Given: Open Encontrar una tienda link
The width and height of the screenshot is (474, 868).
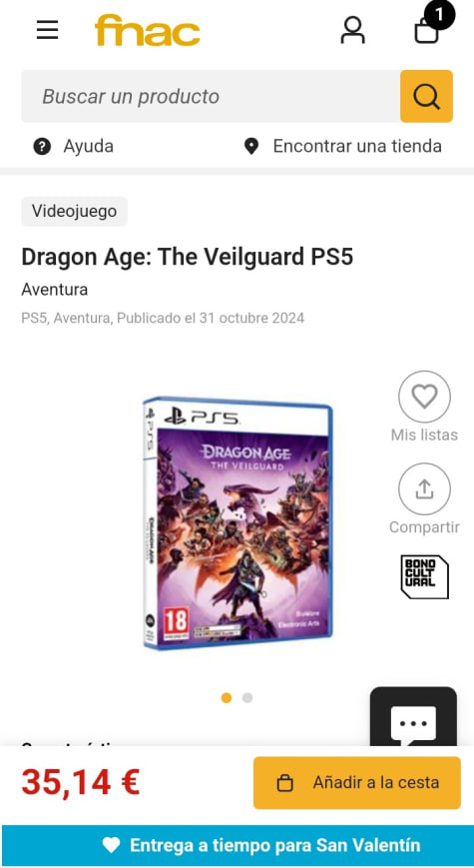Looking at the screenshot, I should click(x=343, y=147).
